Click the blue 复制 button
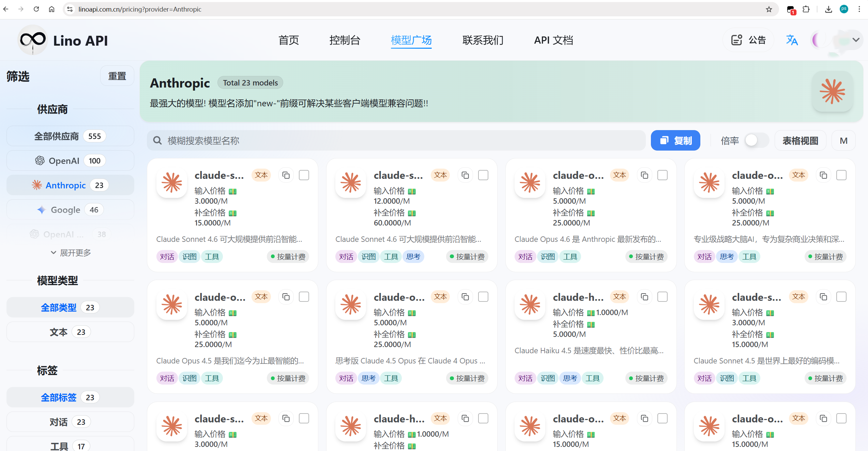Image resolution: width=868 pixels, height=451 pixels. [675, 140]
